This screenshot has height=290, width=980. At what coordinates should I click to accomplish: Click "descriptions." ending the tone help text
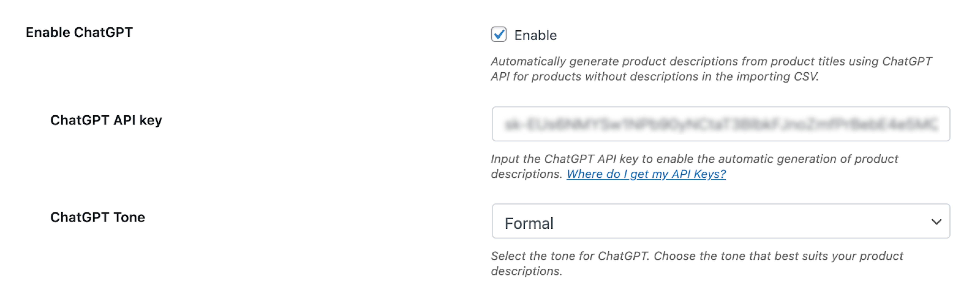pyautogui.click(x=526, y=271)
